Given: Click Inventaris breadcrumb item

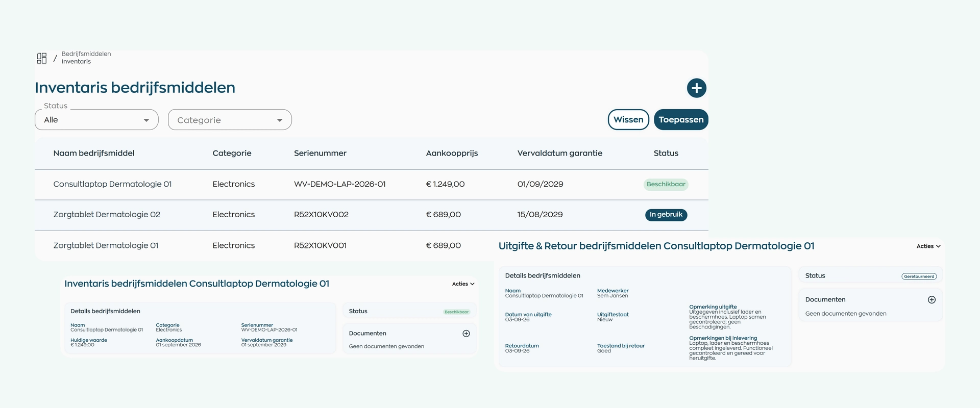Looking at the screenshot, I should pyautogui.click(x=76, y=62).
